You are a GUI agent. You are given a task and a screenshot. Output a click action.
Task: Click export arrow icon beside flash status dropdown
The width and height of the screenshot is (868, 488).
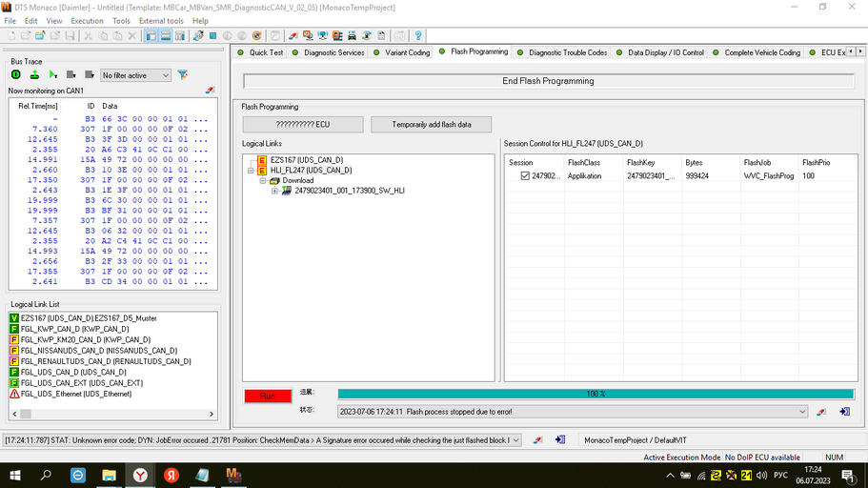tap(844, 412)
